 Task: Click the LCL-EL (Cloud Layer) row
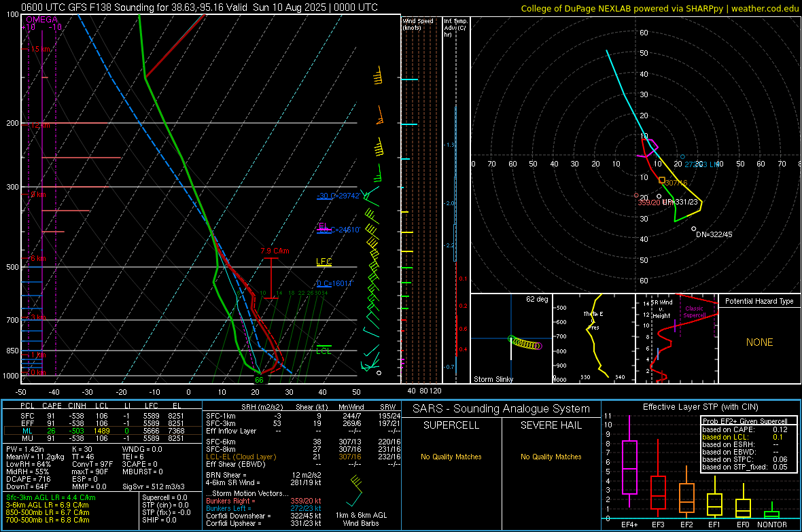tap(303, 457)
